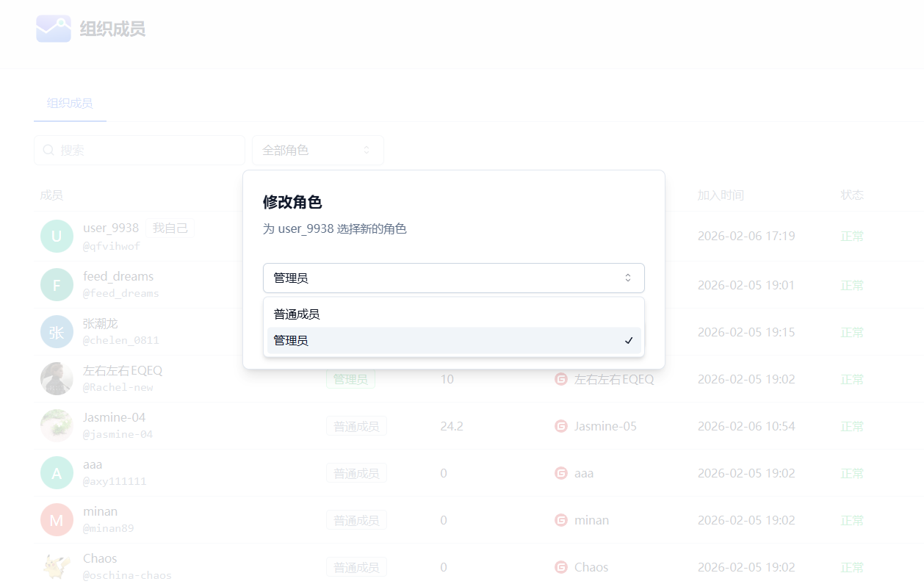Click the U avatar of user_9938
This screenshot has height=584, width=924.
click(x=57, y=237)
